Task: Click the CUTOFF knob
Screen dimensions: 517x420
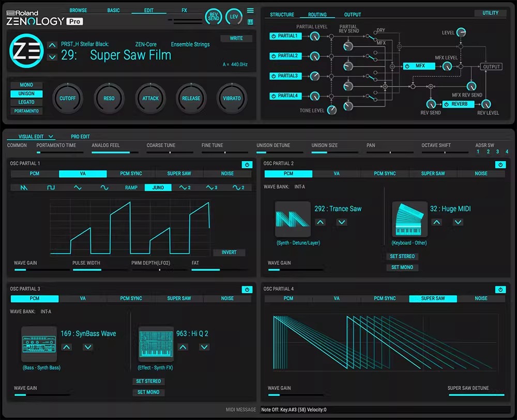Action: pyautogui.click(x=67, y=98)
